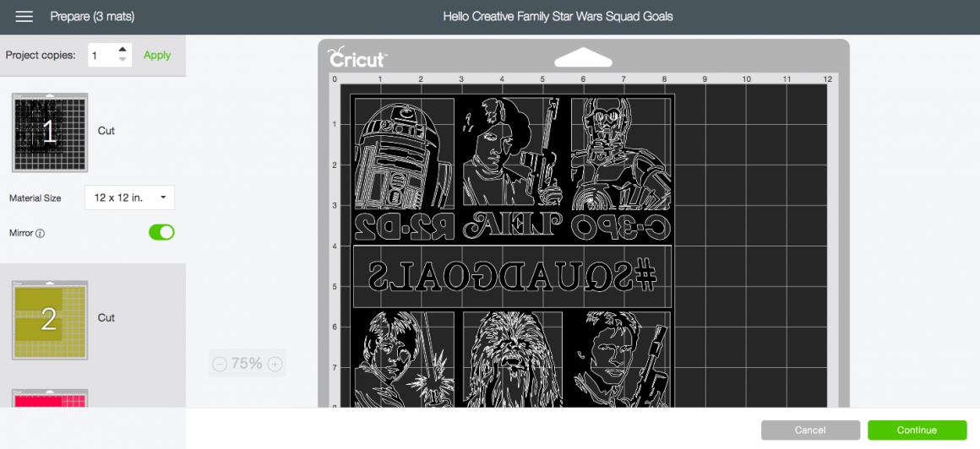980x449 pixels.
Task: Select mat 1 thumbnail
Action: coord(49,133)
